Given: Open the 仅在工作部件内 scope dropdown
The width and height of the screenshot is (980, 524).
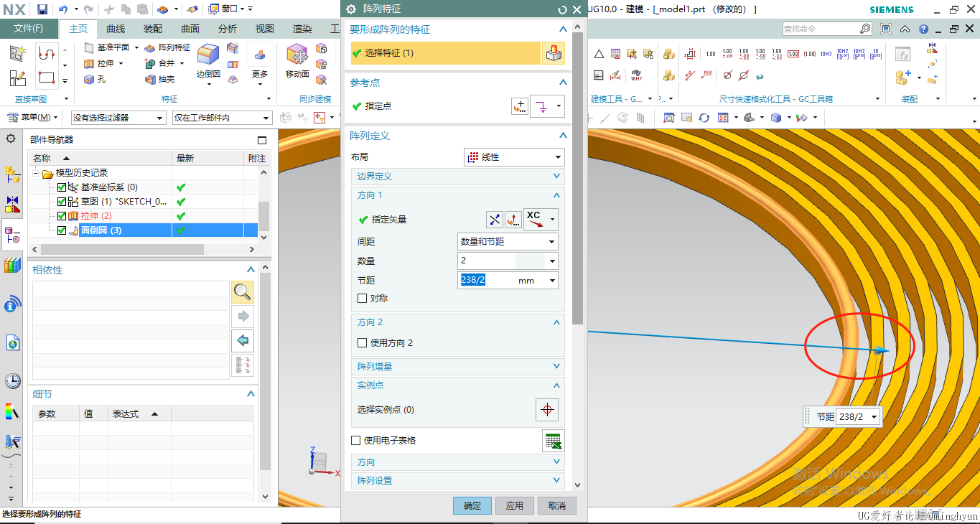Looking at the screenshot, I should pyautogui.click(x=222, y=118).
